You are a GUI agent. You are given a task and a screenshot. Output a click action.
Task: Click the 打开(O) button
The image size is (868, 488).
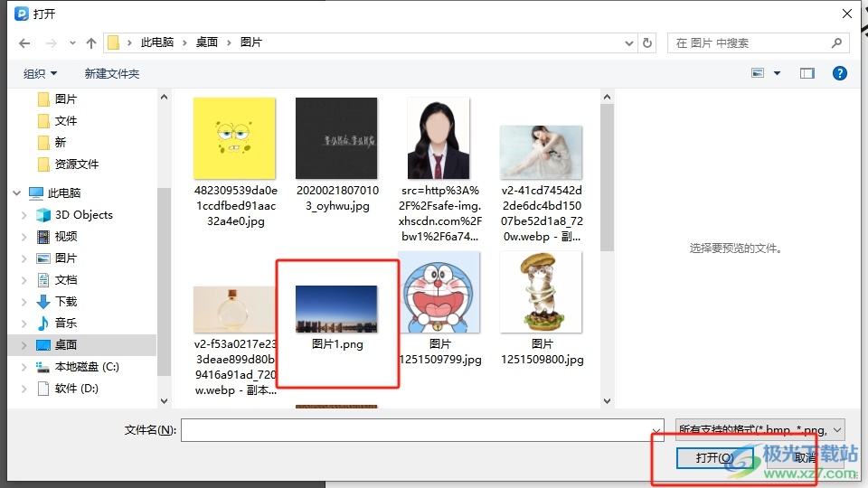pyautogui.click(x=713, y=458)
